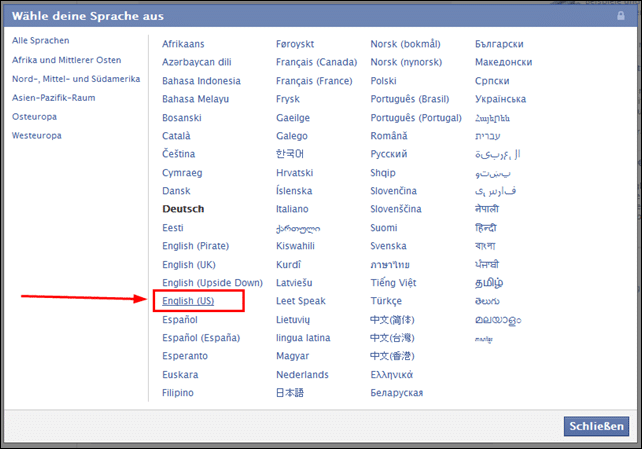
Task: Select Azərbaycan dili language
Action: coord(197,62)
